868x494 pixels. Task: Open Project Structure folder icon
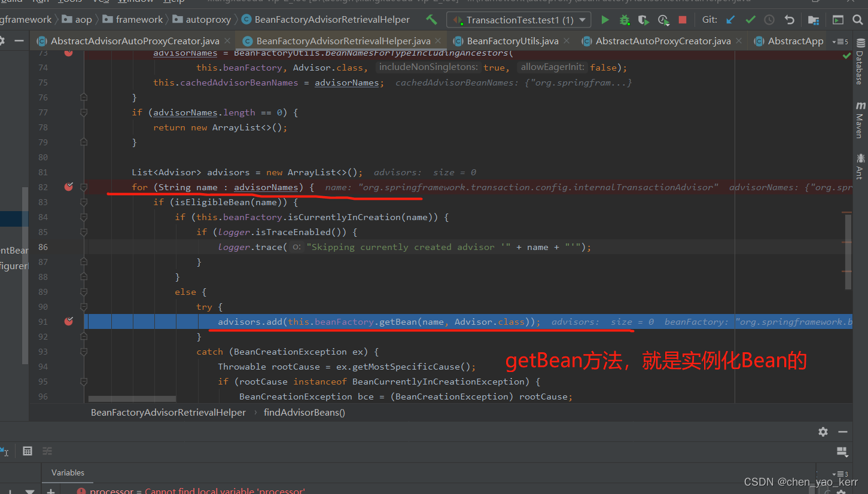coord(814,20)
